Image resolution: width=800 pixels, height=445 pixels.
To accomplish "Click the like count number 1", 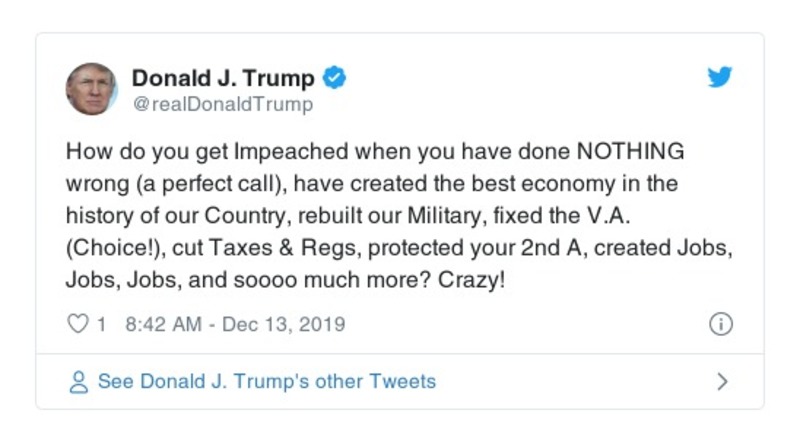I will click(x=101, y=324).
